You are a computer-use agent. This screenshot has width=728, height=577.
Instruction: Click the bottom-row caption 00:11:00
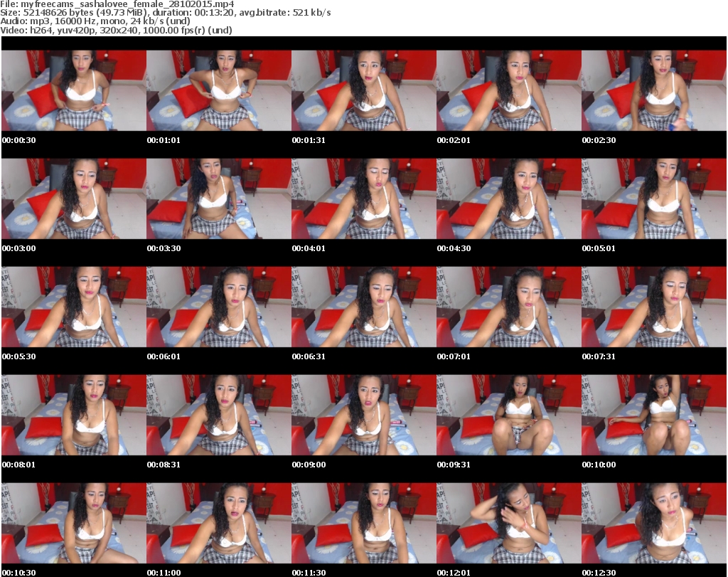[x=164, y=573]
